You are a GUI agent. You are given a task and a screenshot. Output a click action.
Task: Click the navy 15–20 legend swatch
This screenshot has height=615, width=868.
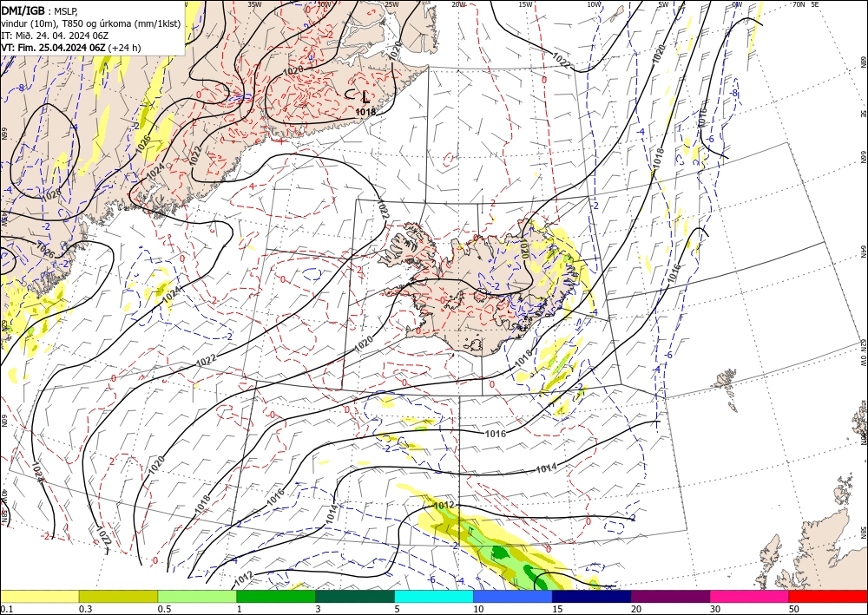[592, 596]
